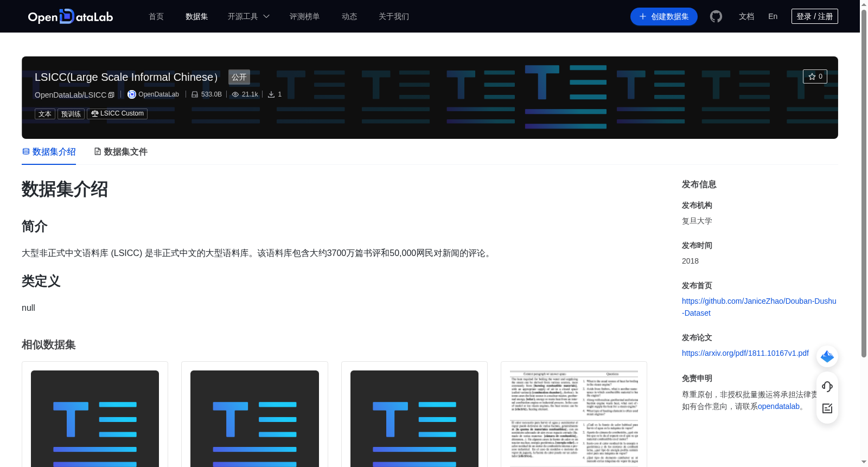Image resolution: width=868 pixels, height=467 pixels.
Task: Open the GitHub icon link
Action: coord(716,16)
